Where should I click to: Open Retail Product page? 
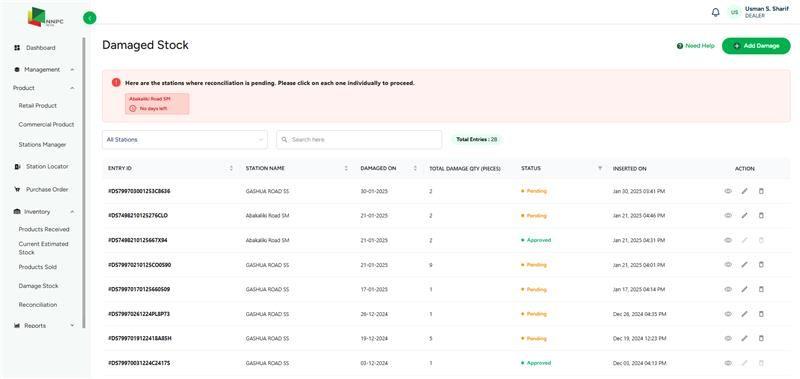[x=38, y=106]
